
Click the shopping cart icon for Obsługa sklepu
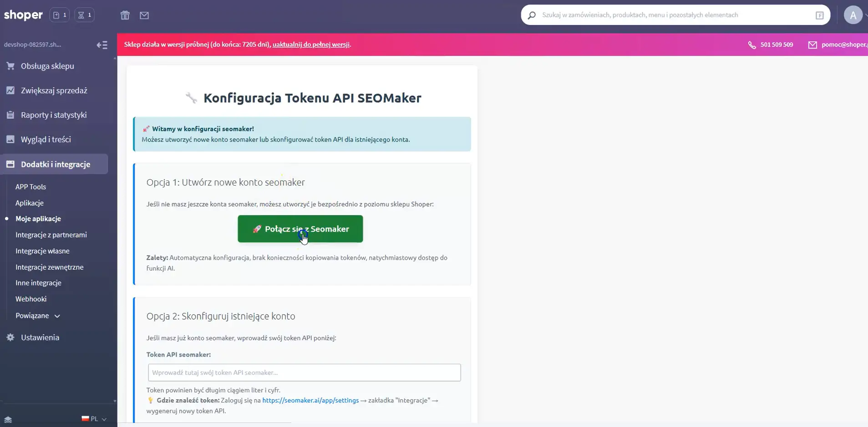click(x=10, y=66)
